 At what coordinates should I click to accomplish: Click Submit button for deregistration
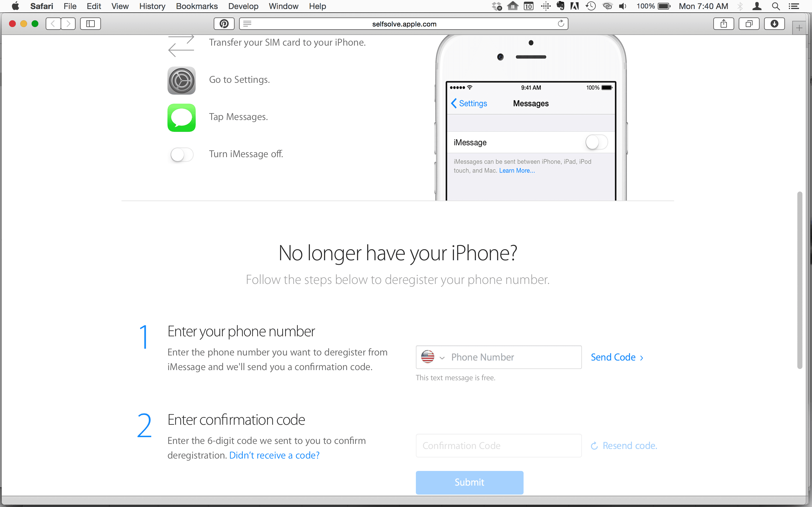[469, 482]
